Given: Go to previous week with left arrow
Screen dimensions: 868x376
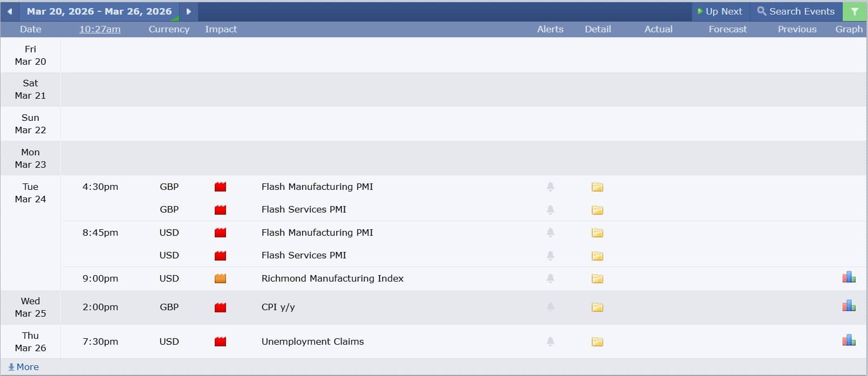Looking at the screenshot, I should (10, 11).
